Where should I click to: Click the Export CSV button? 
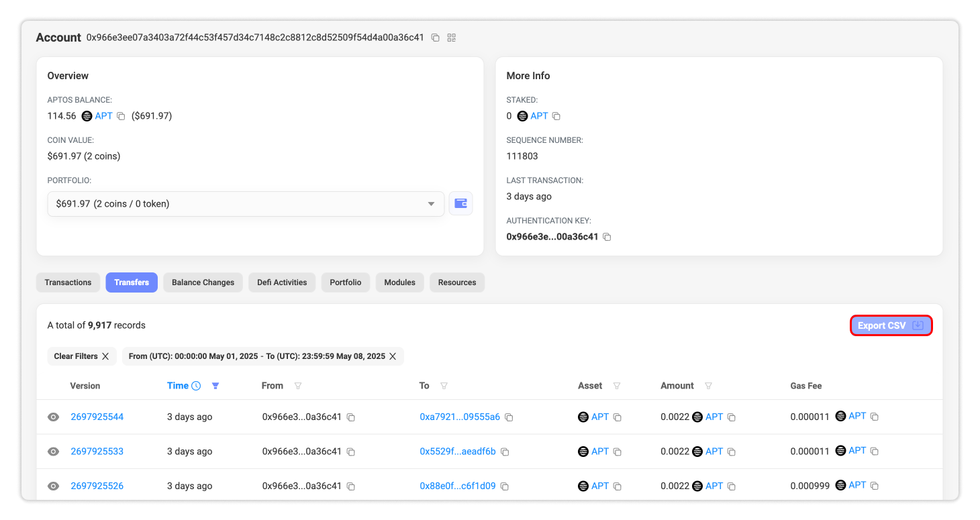point(891,325)
